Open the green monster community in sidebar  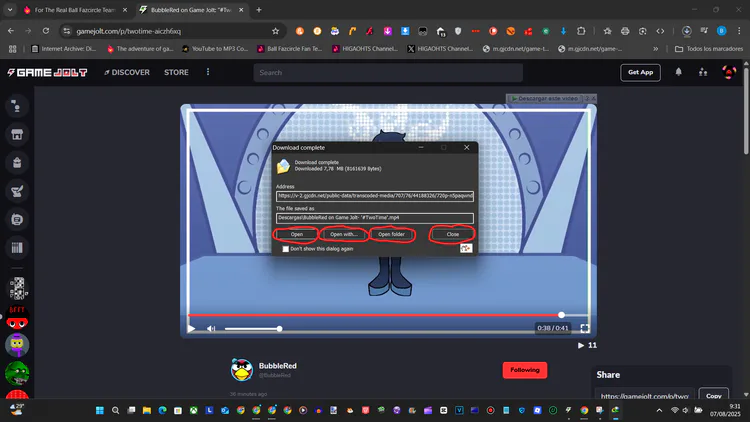(x=17, y=373)
